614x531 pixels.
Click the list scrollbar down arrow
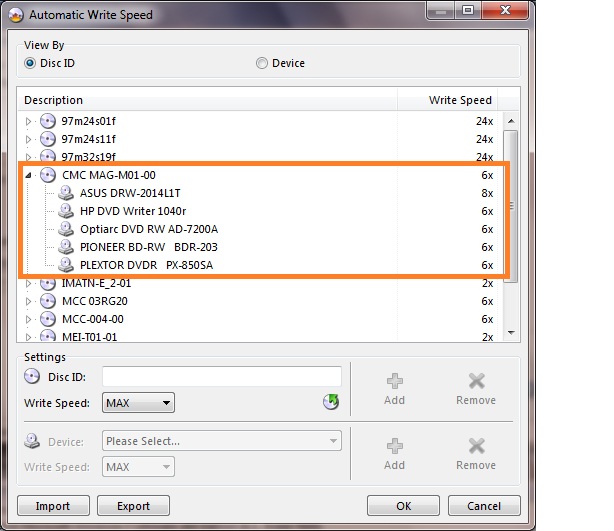[x=511, y=332]
